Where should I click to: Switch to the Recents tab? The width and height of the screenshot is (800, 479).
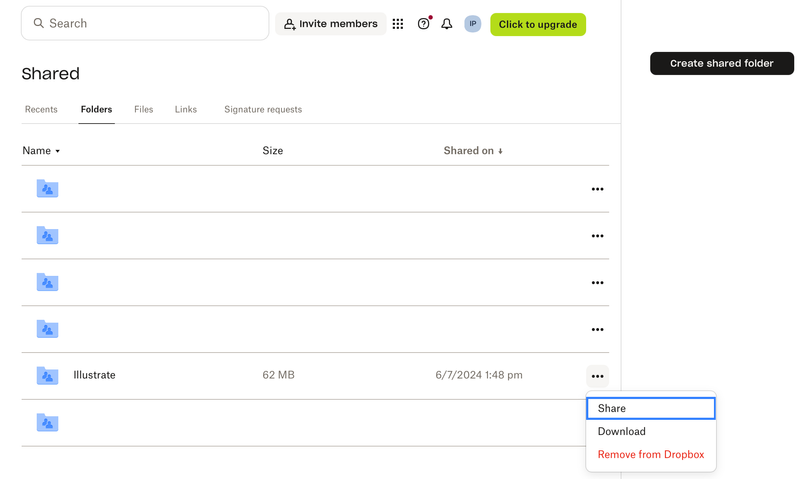(41, 109)
